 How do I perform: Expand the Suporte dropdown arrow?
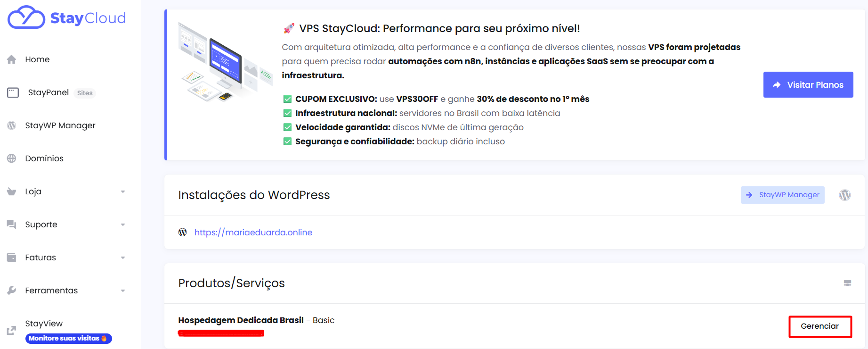click(x=123, y=224)
